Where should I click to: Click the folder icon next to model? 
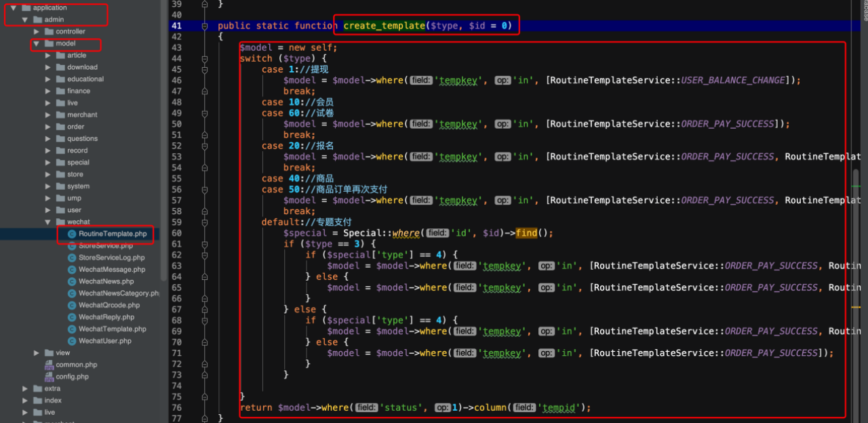[x=49, y=43]
